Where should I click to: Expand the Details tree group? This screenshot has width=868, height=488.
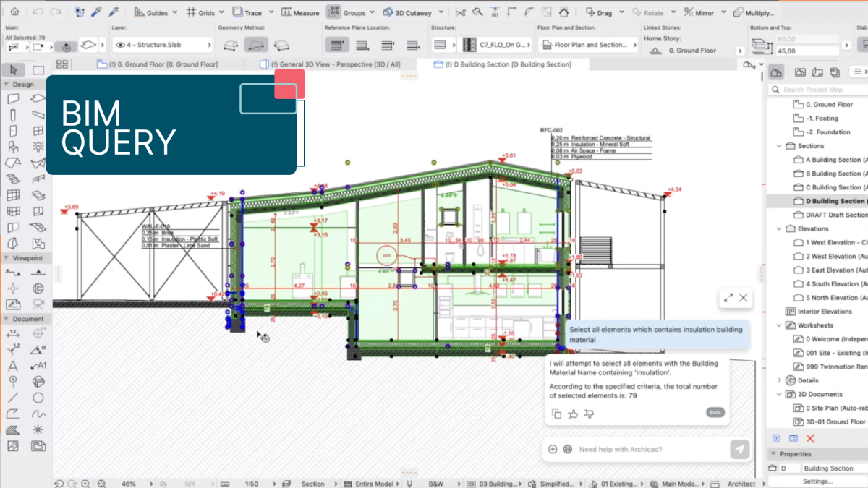(x=779, y=380)
